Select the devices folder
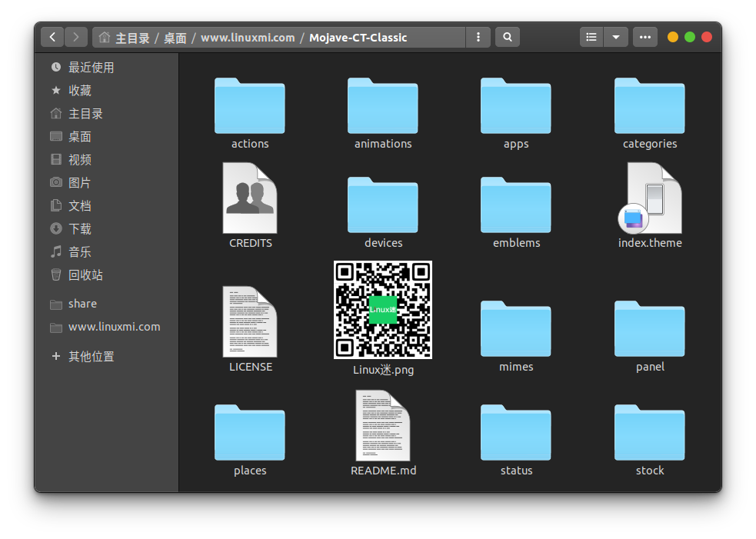756x539 pixels. pyautogui.click(x=383, y=205)
